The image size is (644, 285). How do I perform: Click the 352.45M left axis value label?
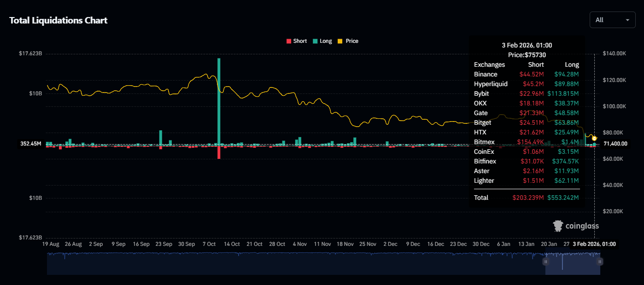click(31, 144)
